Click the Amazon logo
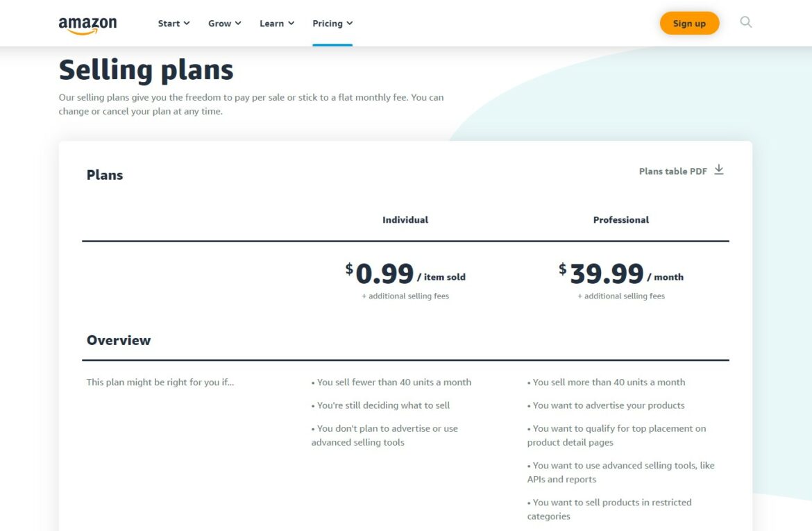This screenshot has width=812, height=531. [x=87, y=24]
